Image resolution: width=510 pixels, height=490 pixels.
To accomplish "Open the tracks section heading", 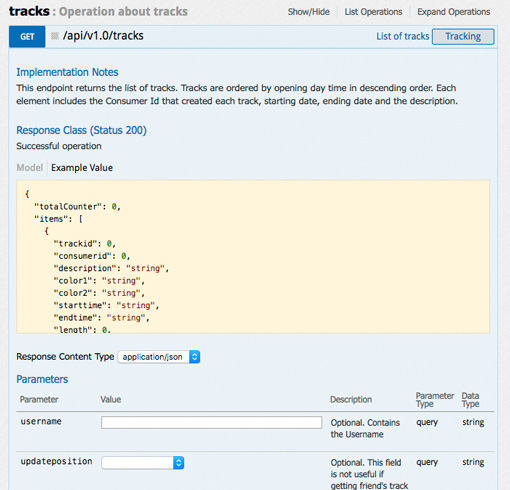I will point(29,11).
